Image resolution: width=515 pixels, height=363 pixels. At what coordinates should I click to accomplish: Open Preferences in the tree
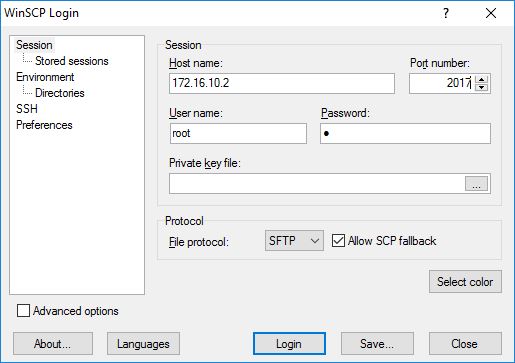[44, 125]
